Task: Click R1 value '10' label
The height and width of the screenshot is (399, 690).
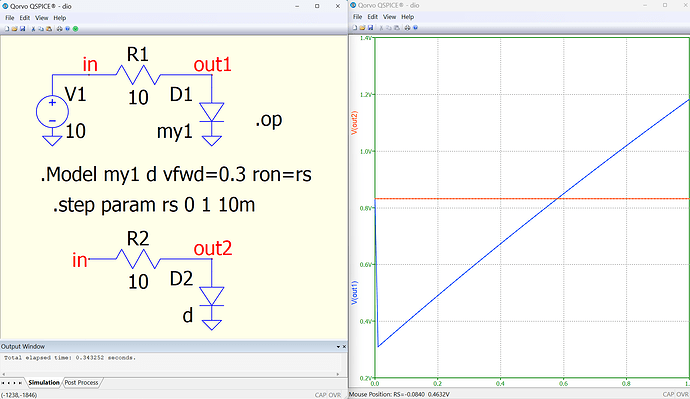Action: pos(138,98)
